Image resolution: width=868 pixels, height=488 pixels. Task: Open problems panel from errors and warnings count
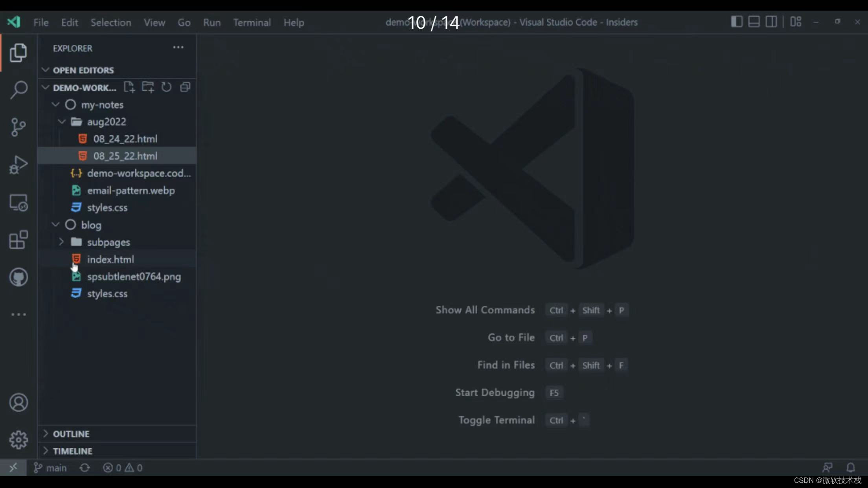click(123, 468)
